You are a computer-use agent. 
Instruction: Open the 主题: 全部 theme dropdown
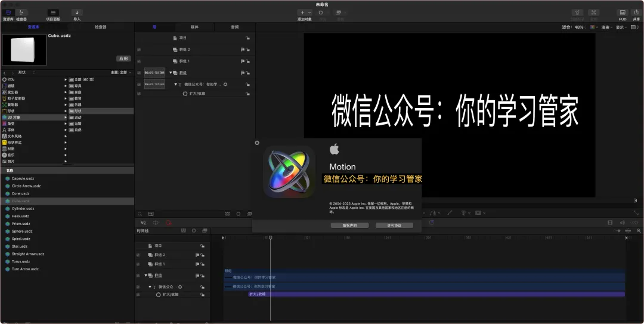[x=121, y=72]
